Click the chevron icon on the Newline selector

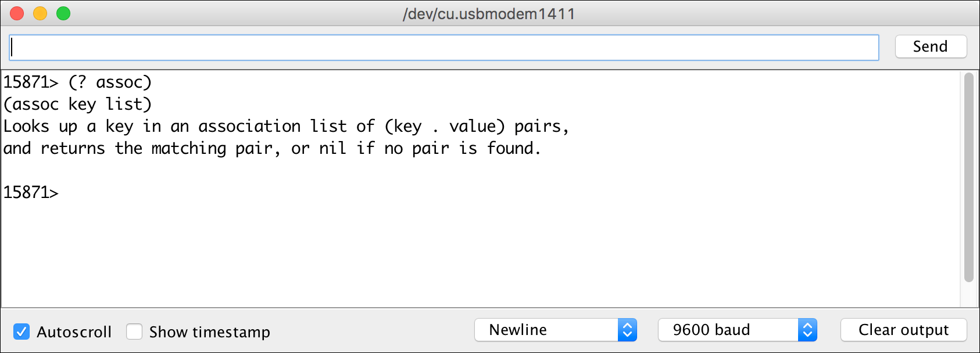(x=629, y=329)
